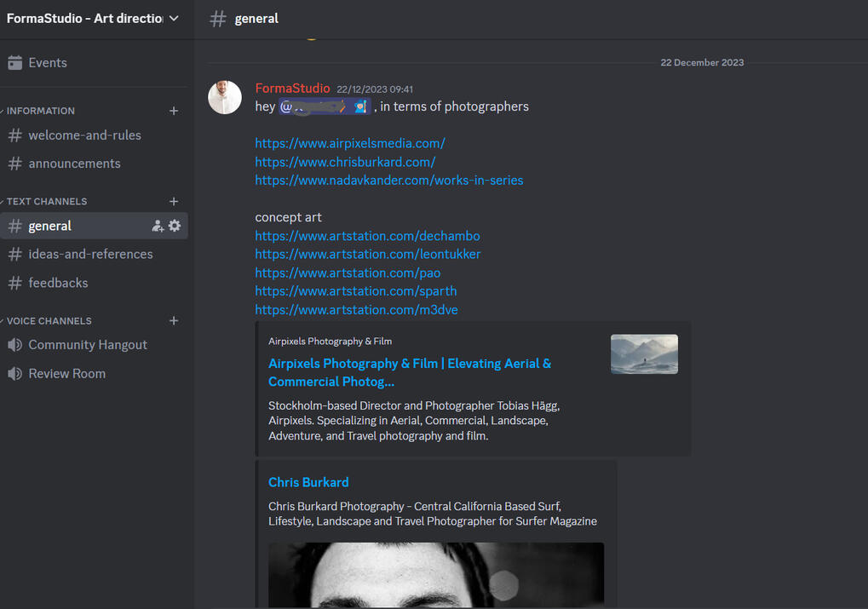Open the chrisburkard.com link
This screenshot has height=609, width=868.
pyautogui.click(x=345, y=162)
